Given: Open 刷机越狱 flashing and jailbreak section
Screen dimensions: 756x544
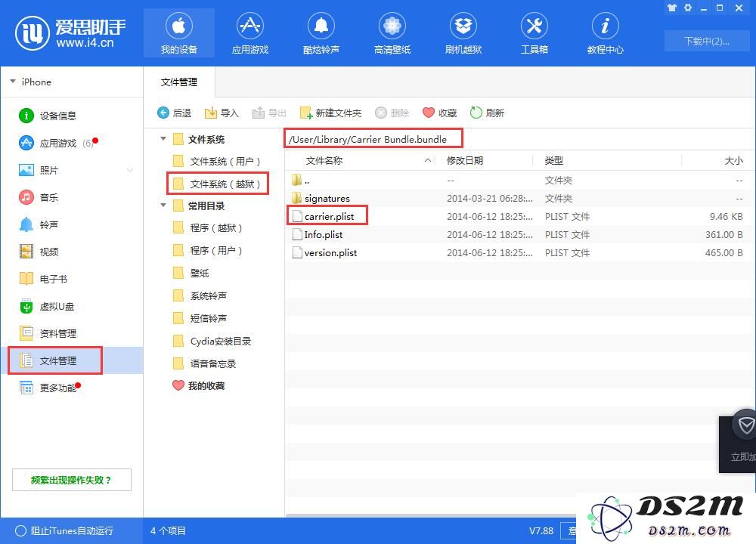Looking at the screenshot, I should (463, 32).
